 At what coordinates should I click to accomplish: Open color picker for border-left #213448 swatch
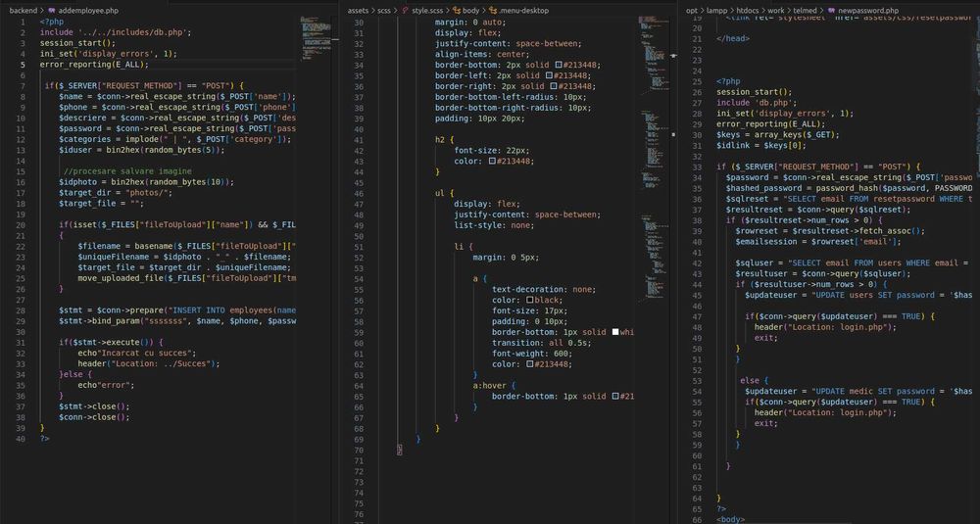549,75
